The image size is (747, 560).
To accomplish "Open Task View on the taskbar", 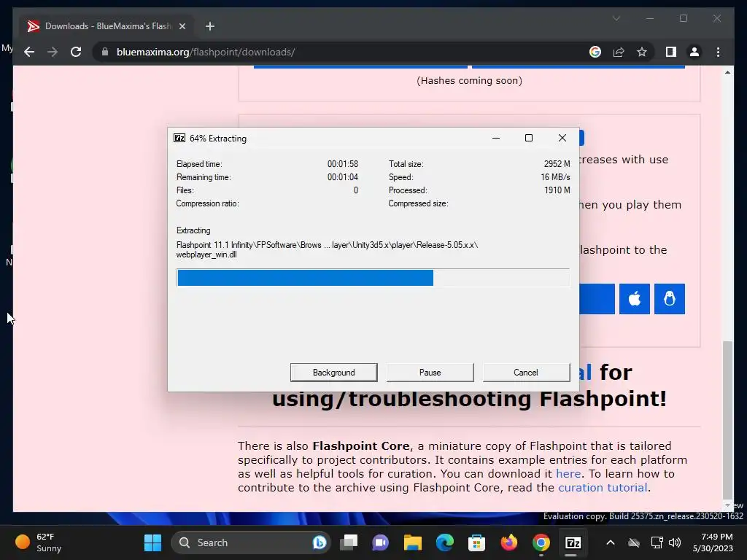I will click(x=349, y=542).
